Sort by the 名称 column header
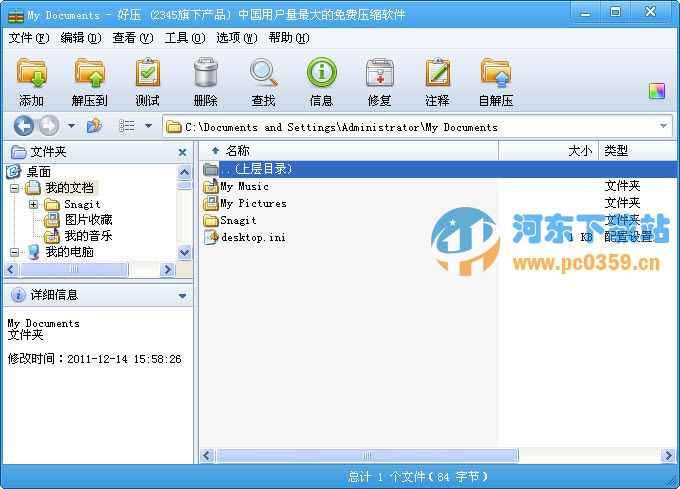Image resolution: width=680 pixels, height=489 pixels. (349, 151)
